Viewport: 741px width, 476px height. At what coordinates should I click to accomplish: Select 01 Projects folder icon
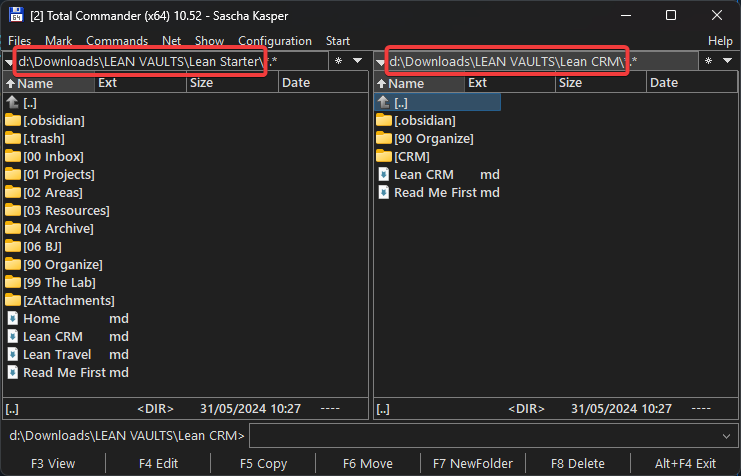[x=13, y=174]
